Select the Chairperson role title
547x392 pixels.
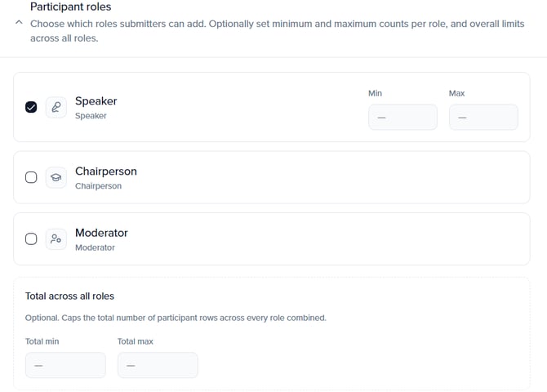[x=105, y=171]
